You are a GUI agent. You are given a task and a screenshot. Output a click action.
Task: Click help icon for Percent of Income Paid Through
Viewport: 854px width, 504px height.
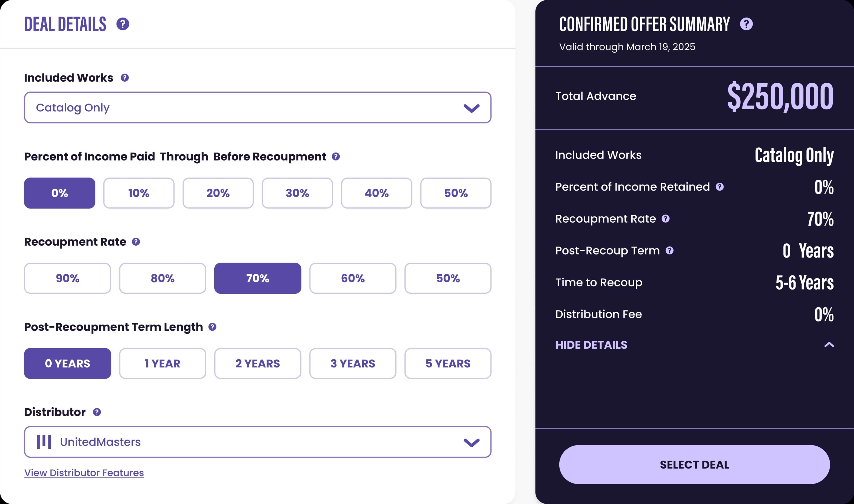tap(336, 157)
